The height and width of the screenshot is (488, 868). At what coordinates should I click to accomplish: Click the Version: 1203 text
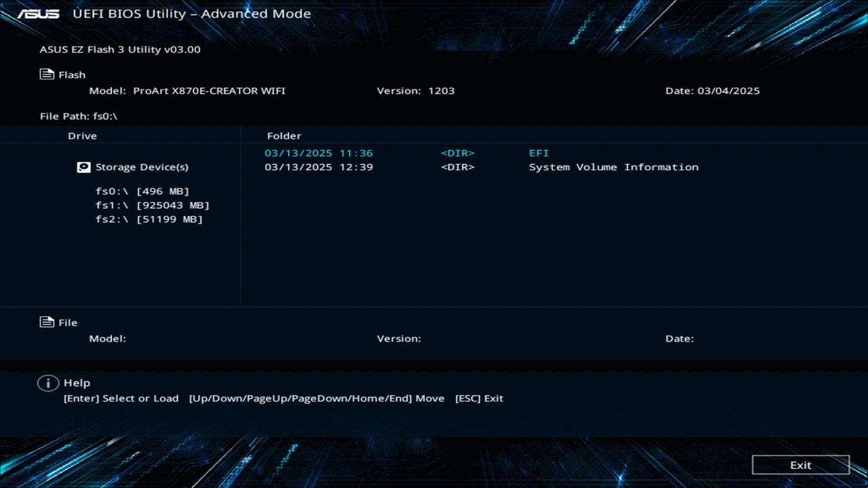pyautogui.click(x=416, y=91)
